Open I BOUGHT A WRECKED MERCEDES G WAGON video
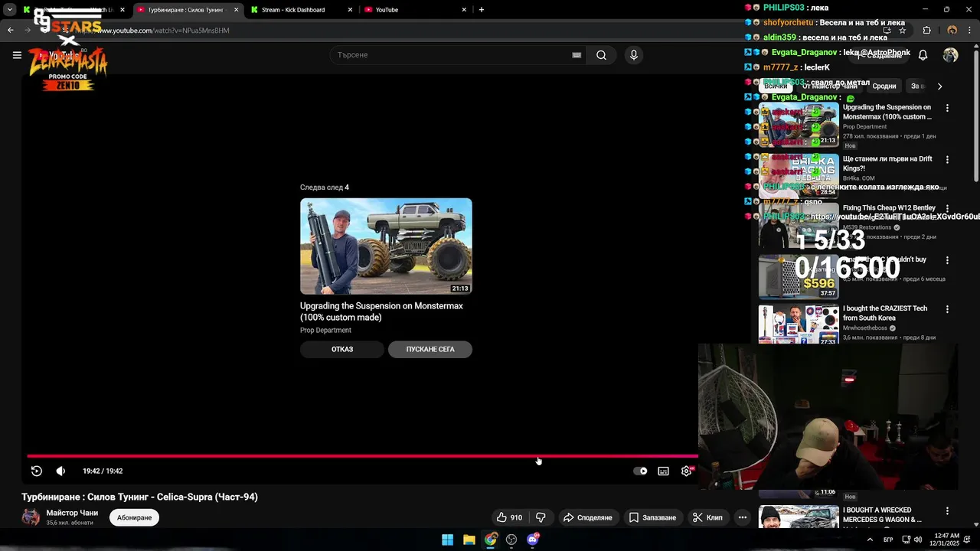Screen dimensions: 980x551 [882, 515]
